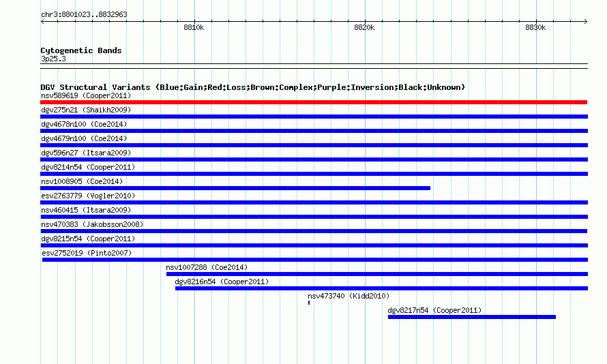This screenshot has height=364, width=607.
Task: Select the 3p25.3 cytogenetic band label
Action: coord(53,59)
